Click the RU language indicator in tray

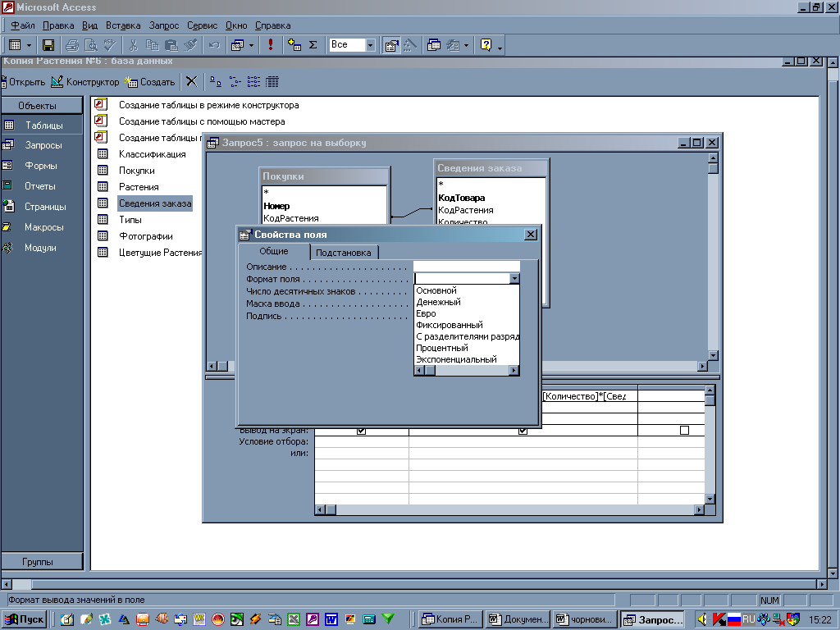click(748, 619)
